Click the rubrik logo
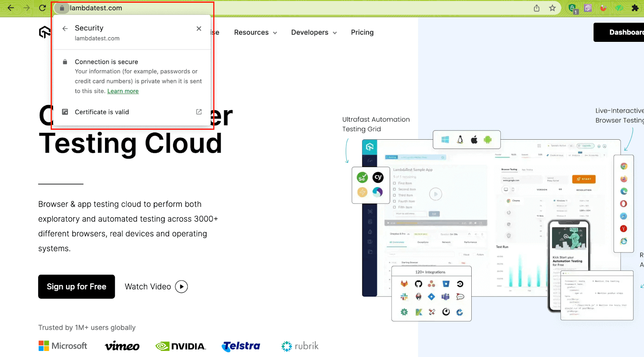Screen dimensions: 644x357 (300, 346)
